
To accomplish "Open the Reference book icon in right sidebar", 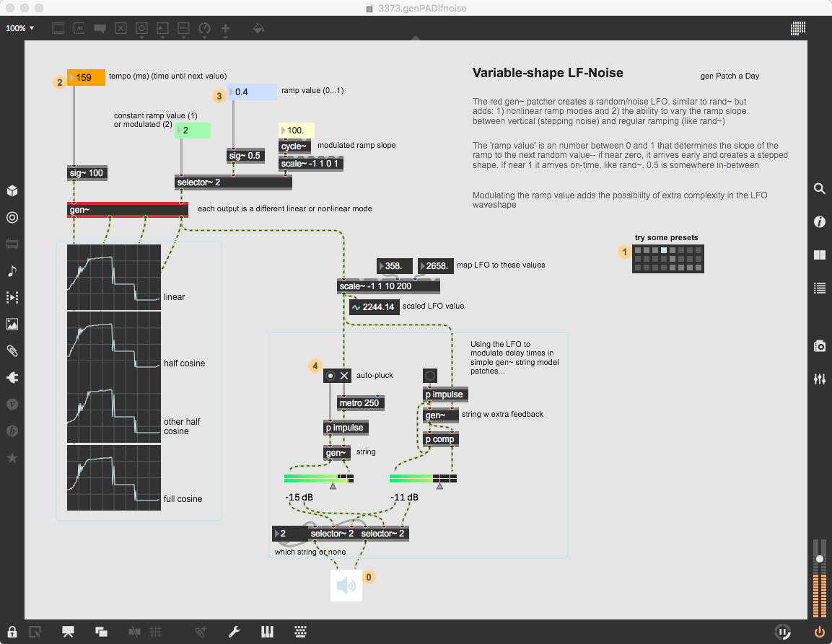I will pos(819,255).
